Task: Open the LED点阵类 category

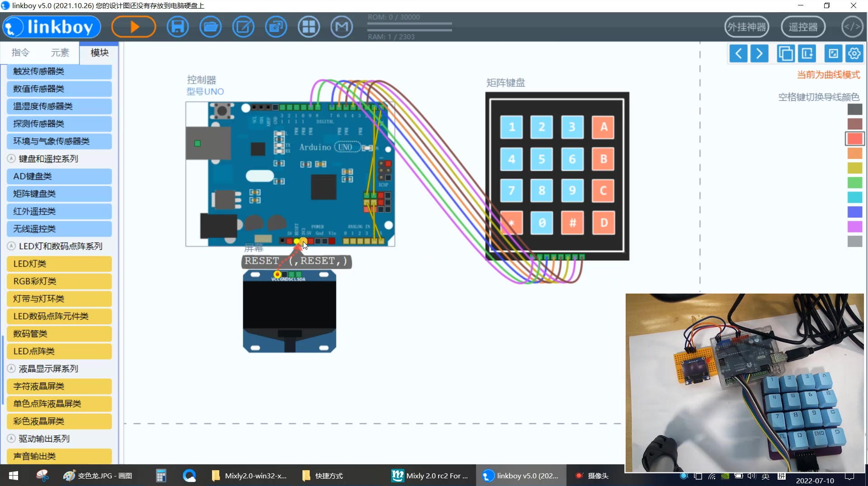Action: click(59, 351)
